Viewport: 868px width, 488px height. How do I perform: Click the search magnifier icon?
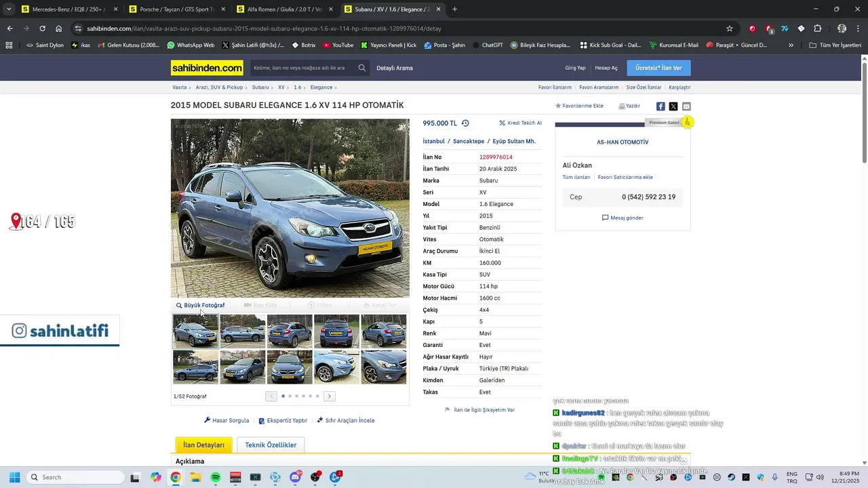pos(362,68)
